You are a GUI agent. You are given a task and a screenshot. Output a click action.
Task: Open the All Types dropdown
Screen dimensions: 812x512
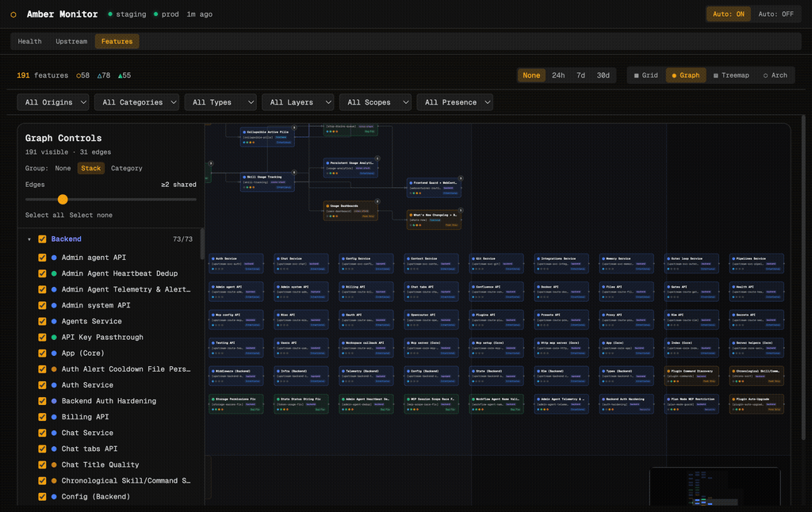[220, 102]
